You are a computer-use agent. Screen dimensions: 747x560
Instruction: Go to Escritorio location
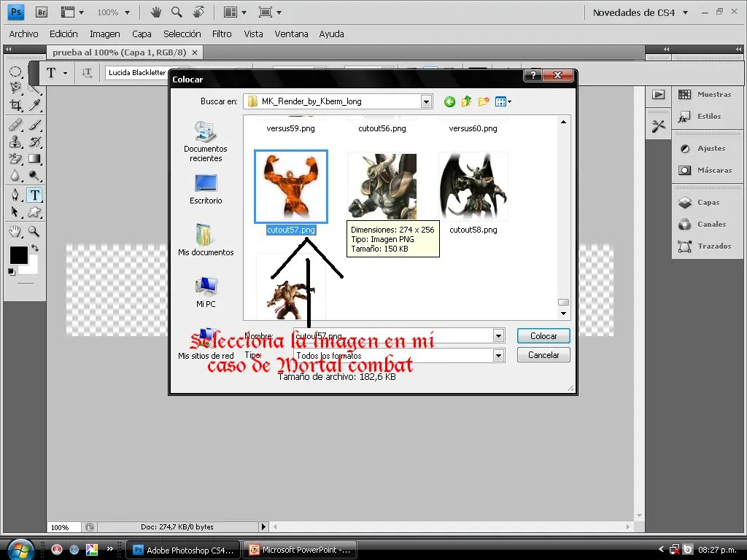[206, 190]
